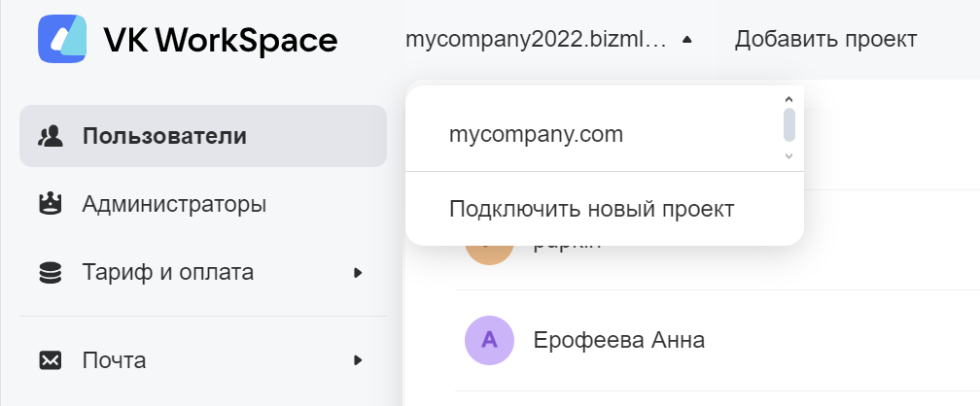Click the Mail envelope icon
The image size is (980, 406).
coord(50,360)
